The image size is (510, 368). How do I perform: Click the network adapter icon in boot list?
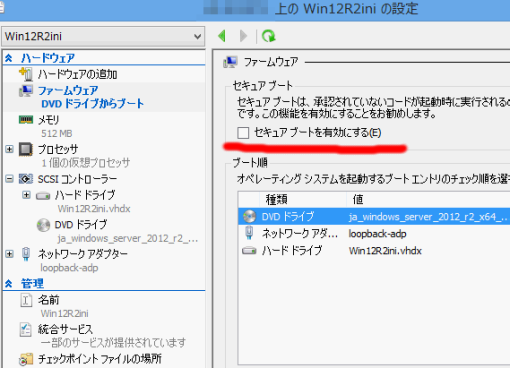click(249, 233)
